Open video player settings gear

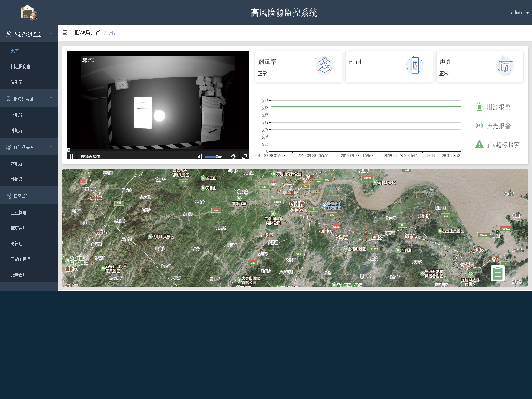coord(233,157)
